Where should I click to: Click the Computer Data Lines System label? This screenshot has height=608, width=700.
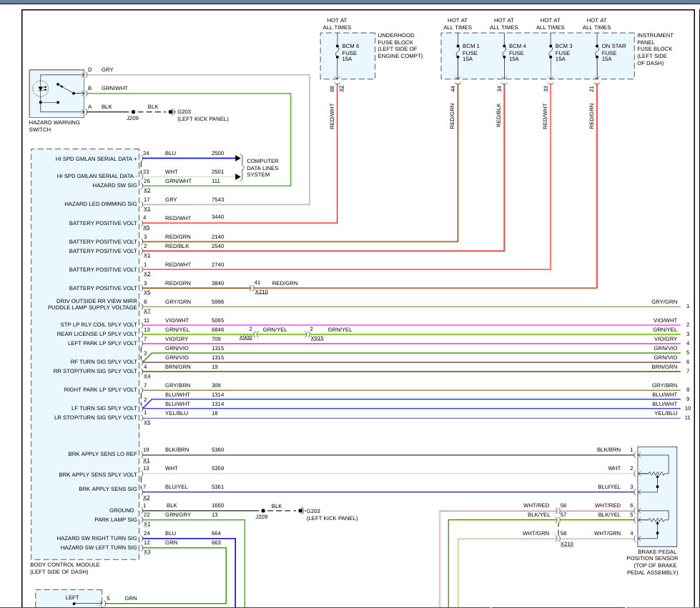click(x=262, y=168)
